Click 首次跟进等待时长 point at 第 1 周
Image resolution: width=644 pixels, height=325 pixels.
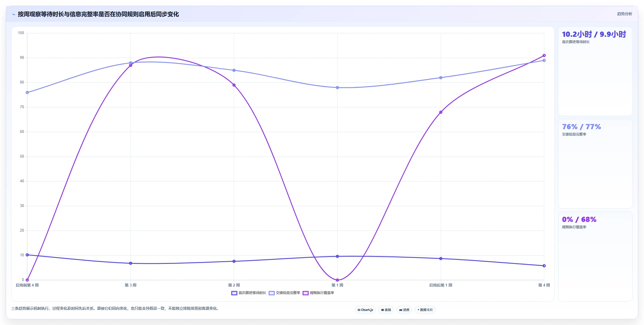click(337, 256)
